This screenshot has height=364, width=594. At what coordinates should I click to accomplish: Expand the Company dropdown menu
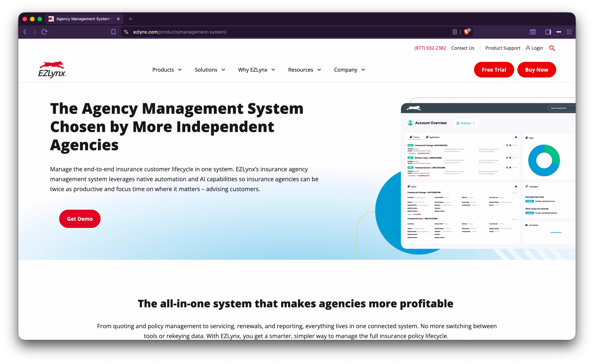tap(349, 70)
